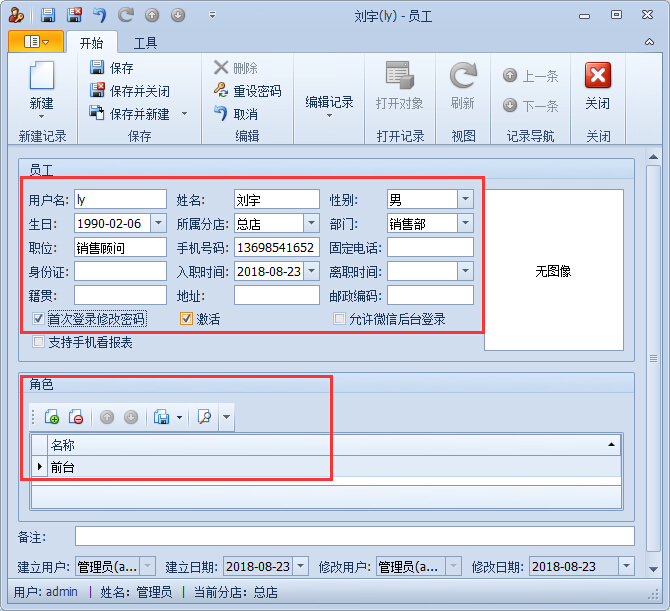This screenshot has height=611, width=670.
Task: Click the role search magnifier icon
Action: click(x=204, y=417)
